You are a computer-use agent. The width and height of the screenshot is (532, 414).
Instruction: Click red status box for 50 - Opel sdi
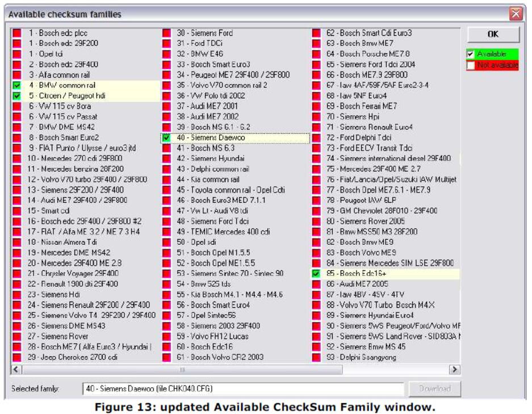pos(166,242)
